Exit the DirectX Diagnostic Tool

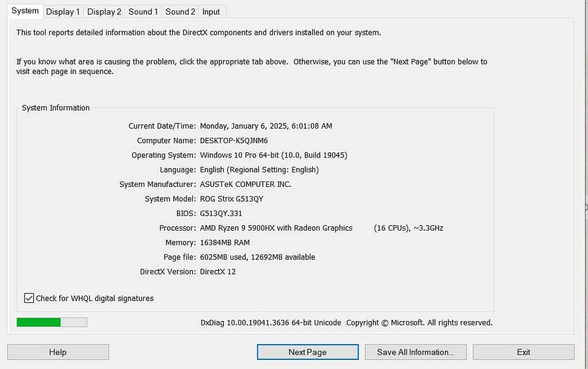[523, 352]
